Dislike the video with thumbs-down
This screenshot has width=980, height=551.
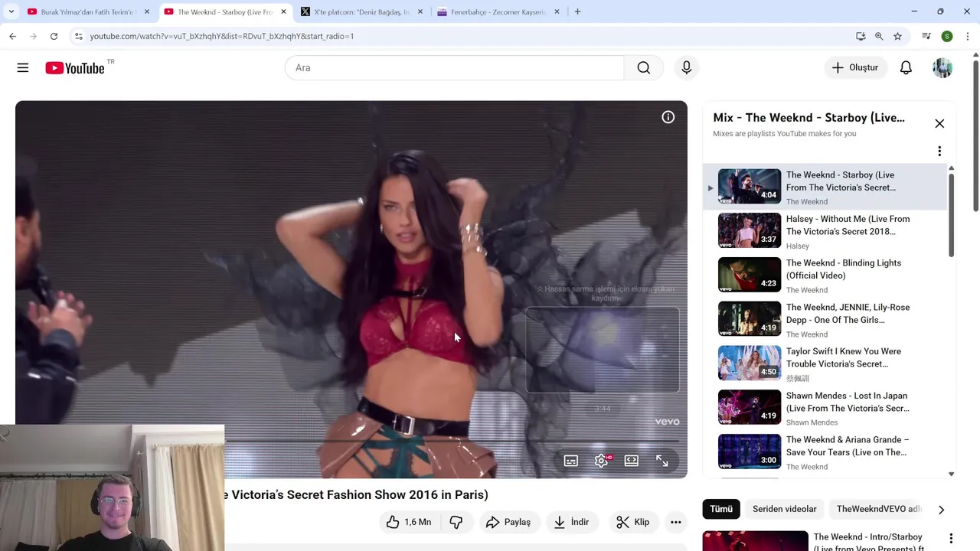tap(456, 522)
